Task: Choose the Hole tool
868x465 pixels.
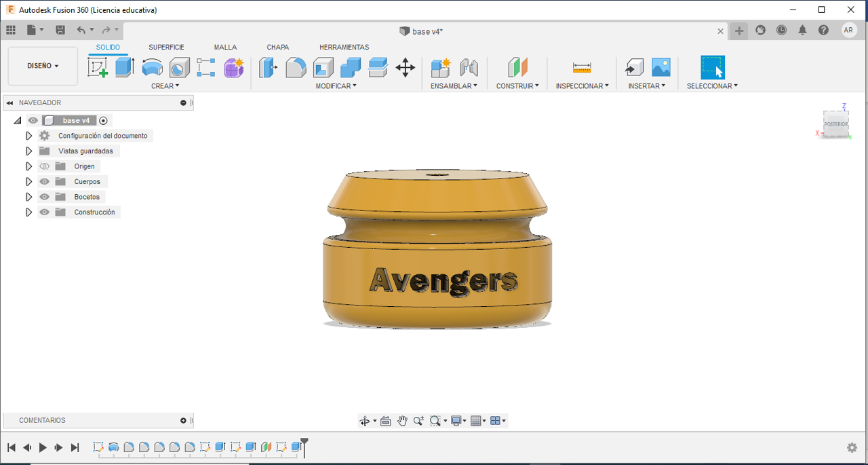Action: [x=179, y=67]
